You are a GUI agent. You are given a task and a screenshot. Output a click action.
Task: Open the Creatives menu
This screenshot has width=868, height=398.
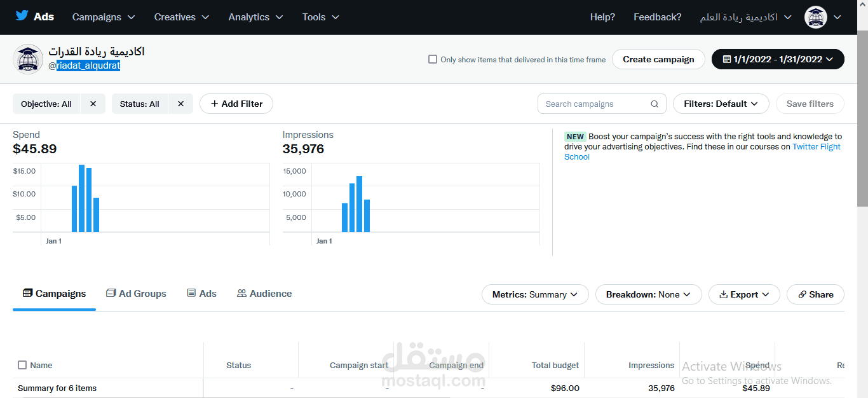[182, 17]
